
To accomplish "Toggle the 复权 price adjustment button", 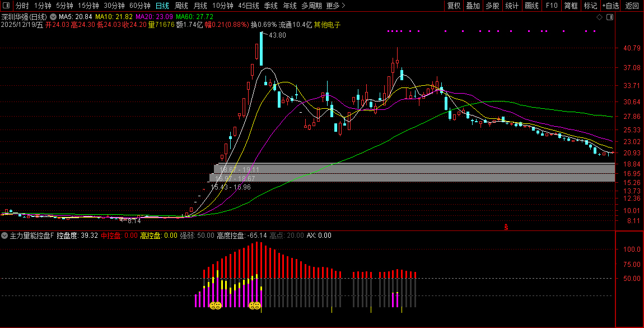I will click(454, 6).
